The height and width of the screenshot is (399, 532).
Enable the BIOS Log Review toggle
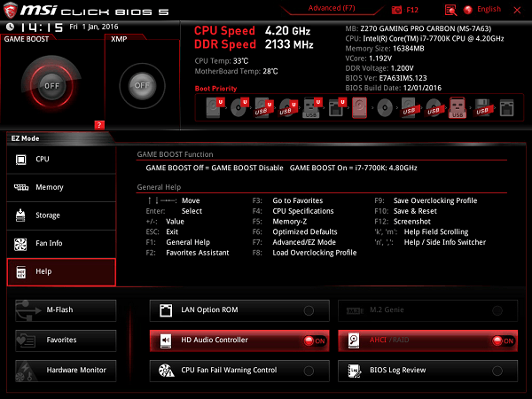click(x=497, y=371)
